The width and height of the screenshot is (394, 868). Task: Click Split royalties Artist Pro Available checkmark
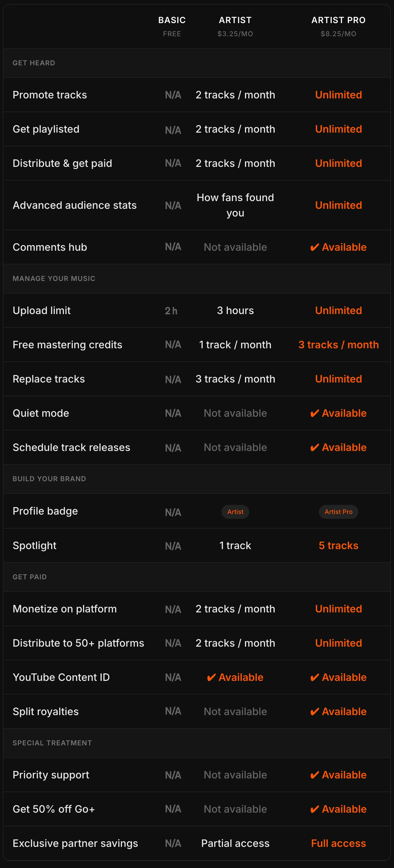point(338,711)
